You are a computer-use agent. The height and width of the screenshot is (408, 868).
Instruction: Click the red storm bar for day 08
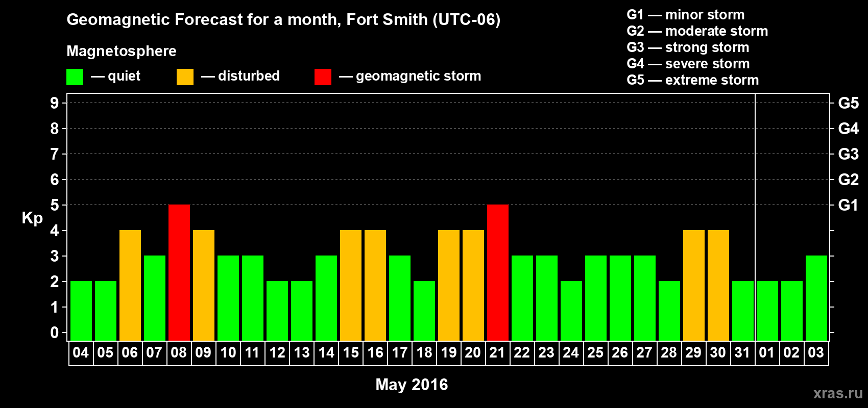click(179, 272)
